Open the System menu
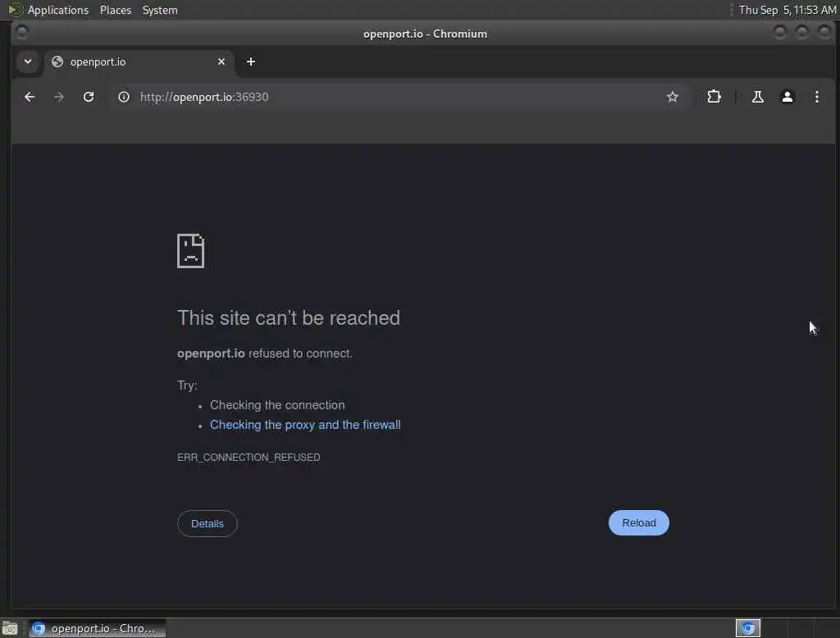The image size is (840, 638). 160,10
